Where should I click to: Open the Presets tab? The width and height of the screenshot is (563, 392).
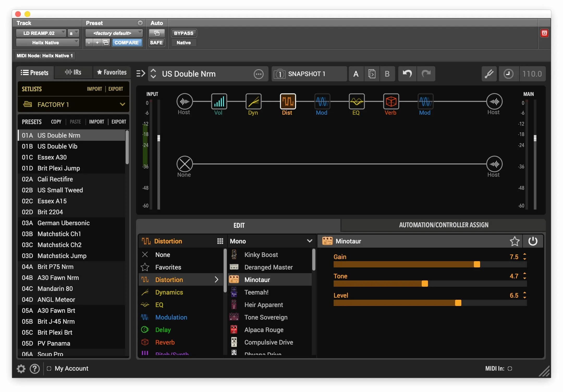(35, 72)
